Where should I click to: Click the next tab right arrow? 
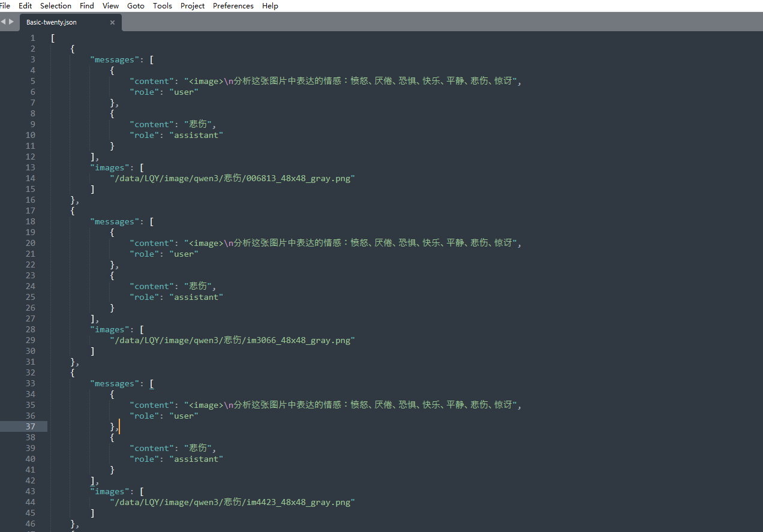click(11, 22)
